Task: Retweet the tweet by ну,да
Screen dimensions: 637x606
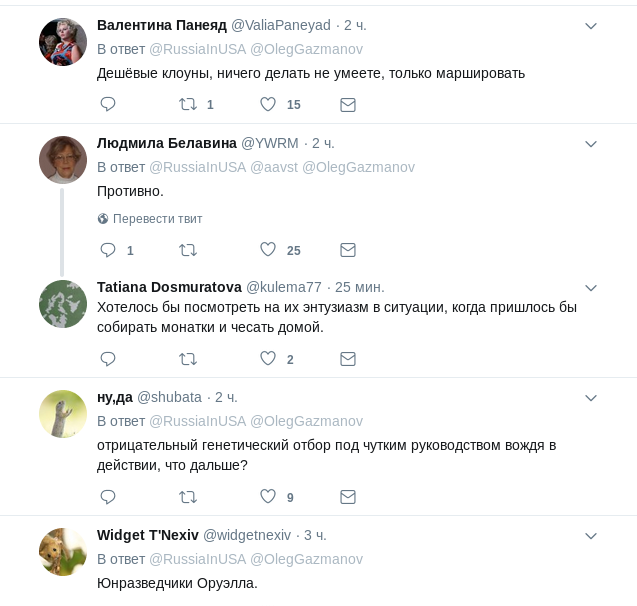Action: (x=187, y=496)
